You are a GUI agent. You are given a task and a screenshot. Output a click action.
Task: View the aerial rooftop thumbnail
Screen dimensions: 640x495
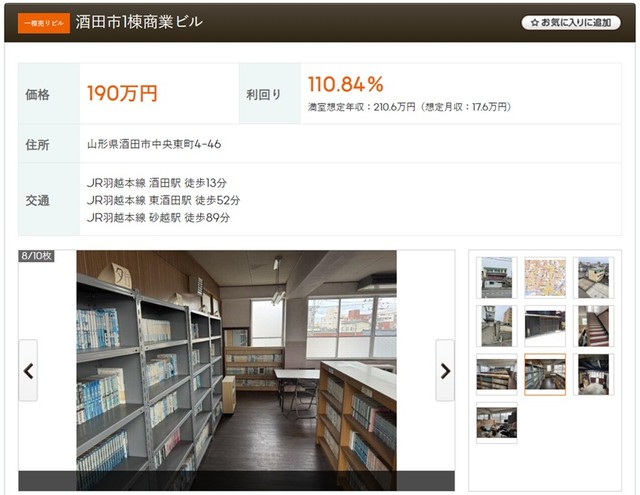[593, 277]
